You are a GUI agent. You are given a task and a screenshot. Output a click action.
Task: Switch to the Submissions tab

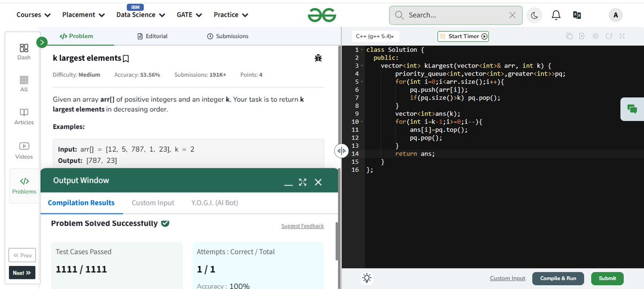coord(228,36)
